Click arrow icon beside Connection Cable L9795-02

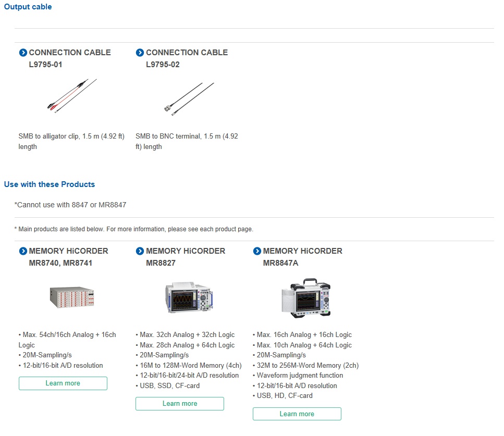140,53
